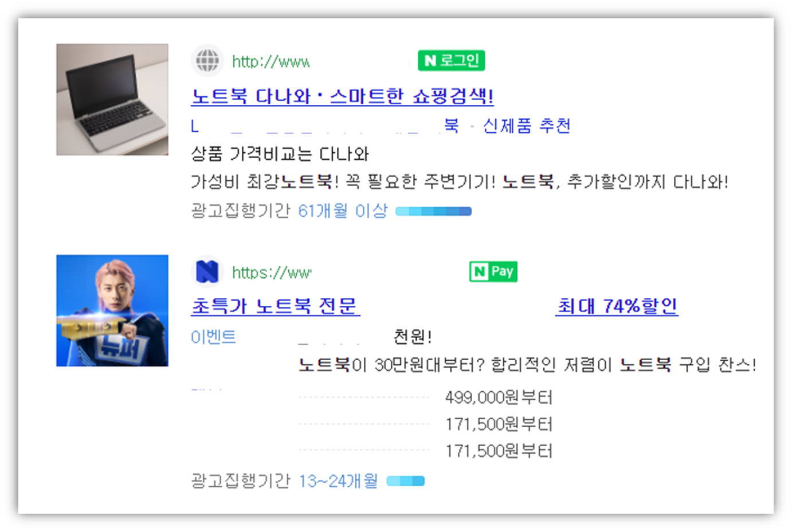Click the blue N site logo icon
Screen dimensions: 792x532
click(x=207, y=271)
